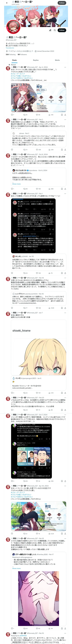Repost the pinned post with 16 reposts
72x644 pixels.
[25, 115]
